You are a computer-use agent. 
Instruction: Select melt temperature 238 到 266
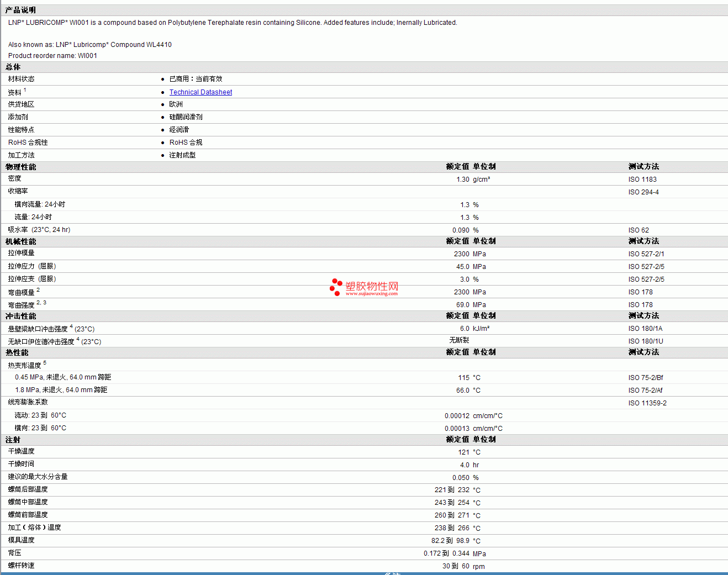coord(452,528)
